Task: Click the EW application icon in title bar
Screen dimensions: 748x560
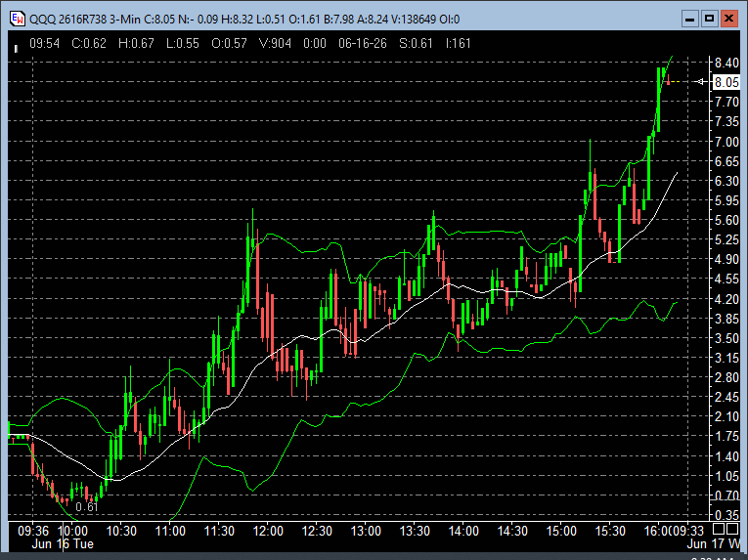Action: [18, 19]
